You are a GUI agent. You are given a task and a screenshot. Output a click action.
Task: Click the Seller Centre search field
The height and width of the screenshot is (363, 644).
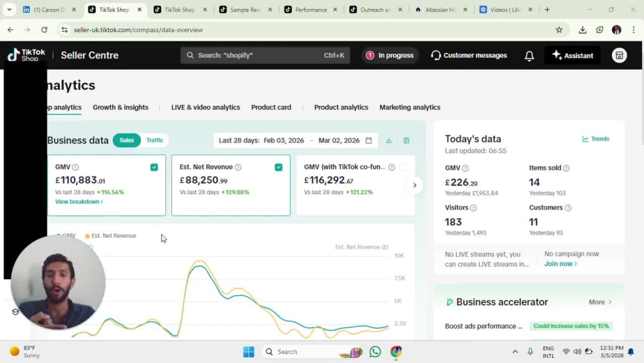pos(265,55)
